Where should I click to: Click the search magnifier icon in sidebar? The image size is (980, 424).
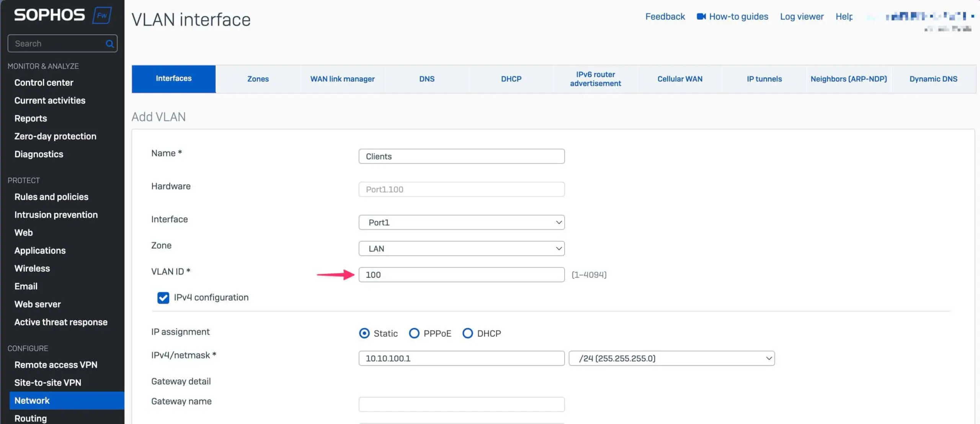tap(109, 44)
